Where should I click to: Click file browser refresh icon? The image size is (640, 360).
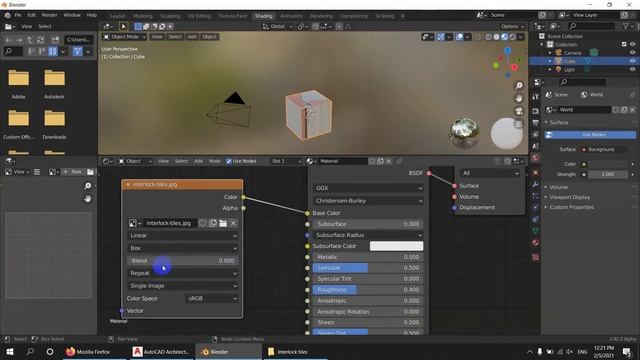(x=40, y=40)
